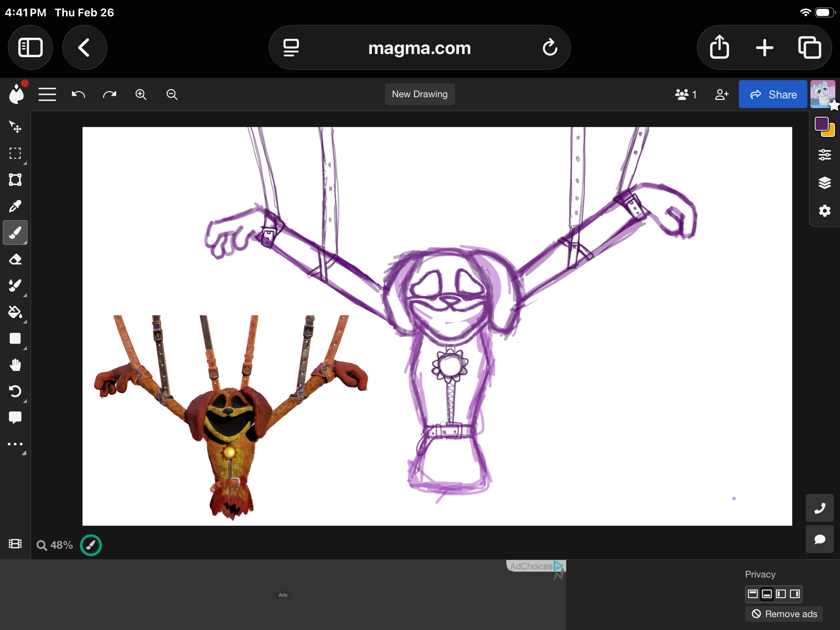Select the Eraser tool
The height and width of the screenshot is (630, 840).
coord(15,259)
